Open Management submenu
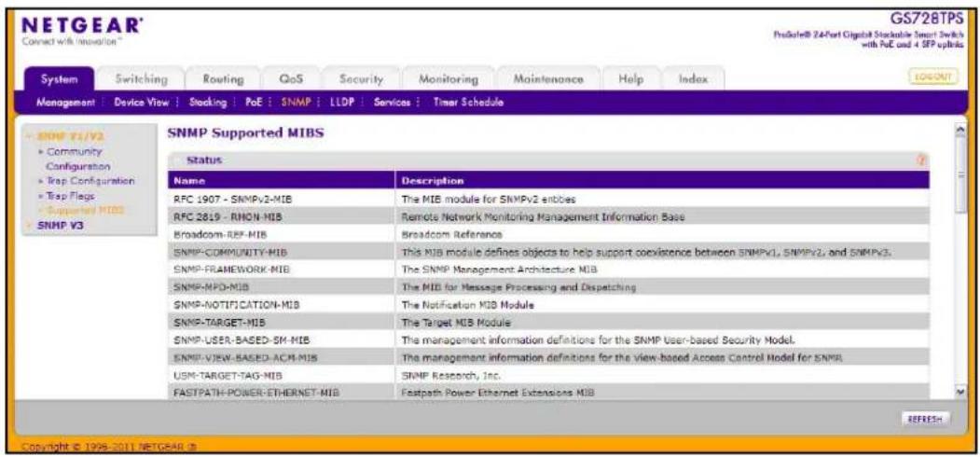Image resolution: width=980 pixels, height=457 pixels. (65, 103)
